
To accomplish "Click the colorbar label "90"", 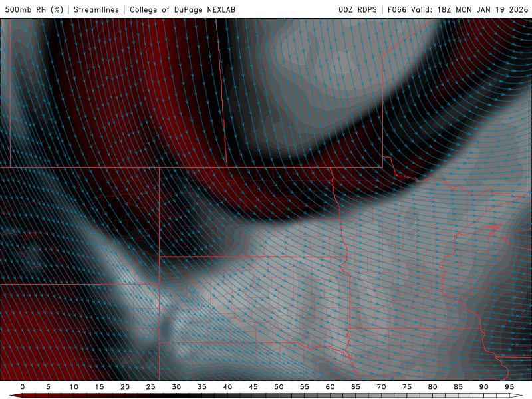I will point(483,387).
